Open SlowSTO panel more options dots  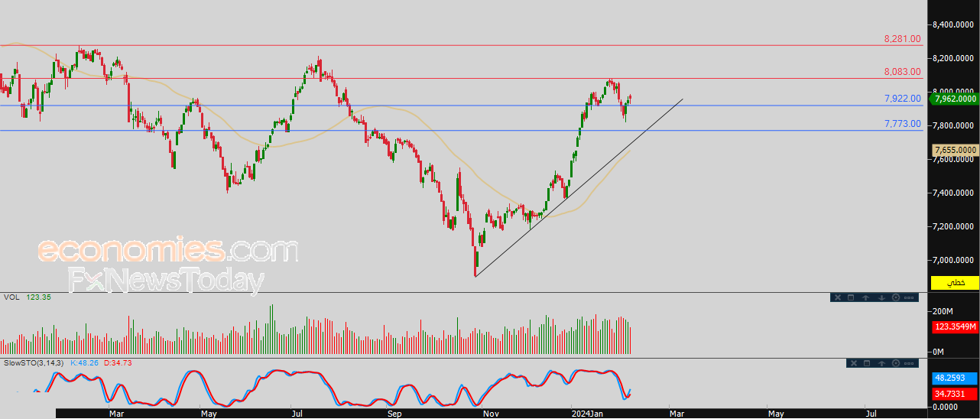[910, 363]
